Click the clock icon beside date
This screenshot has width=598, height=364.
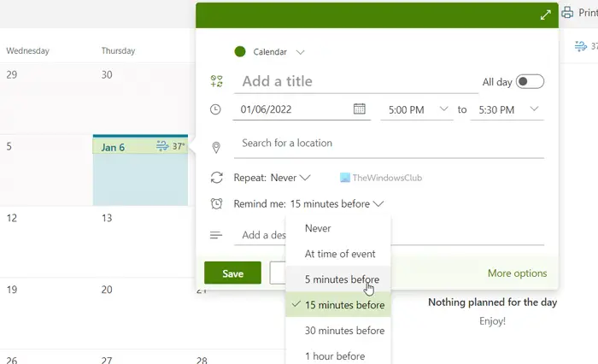215,109
